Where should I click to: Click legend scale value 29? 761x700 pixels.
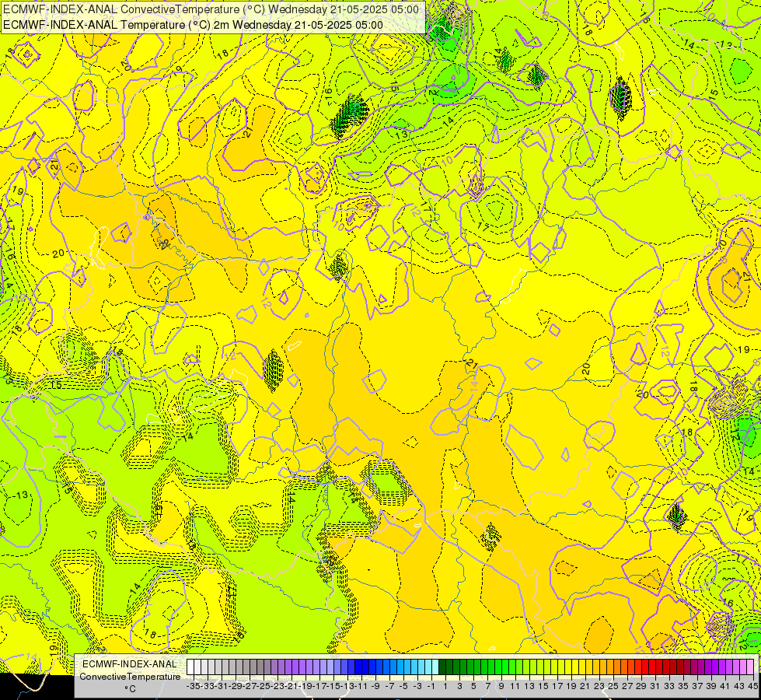[x=641, y=686]
